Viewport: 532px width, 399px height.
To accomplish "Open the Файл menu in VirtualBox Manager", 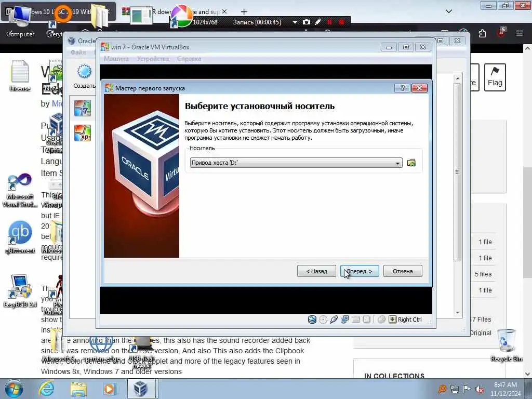I will tap(78, 52).
